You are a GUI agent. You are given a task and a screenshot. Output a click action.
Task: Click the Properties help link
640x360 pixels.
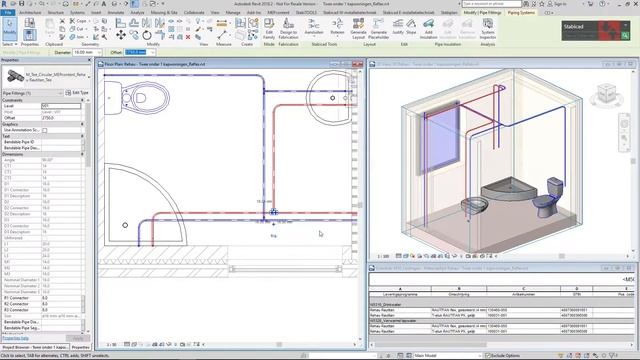click(x=16, y=338)
